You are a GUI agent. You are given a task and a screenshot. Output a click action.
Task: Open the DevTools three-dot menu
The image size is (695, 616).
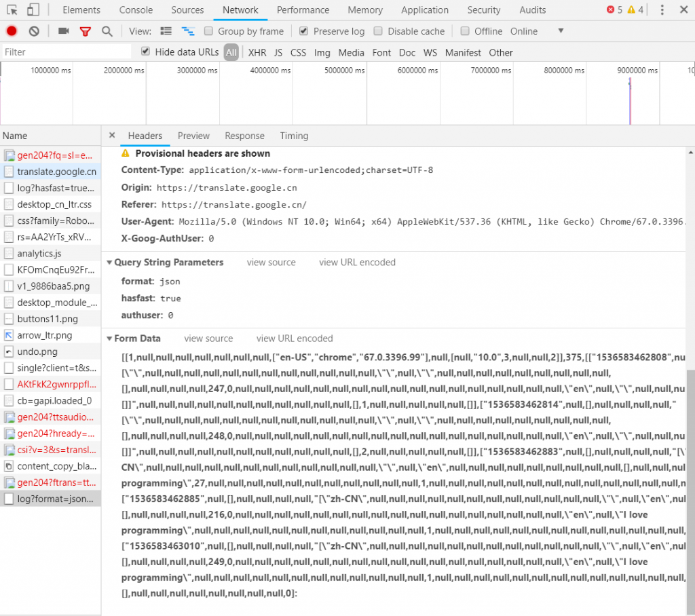point(662,10)
